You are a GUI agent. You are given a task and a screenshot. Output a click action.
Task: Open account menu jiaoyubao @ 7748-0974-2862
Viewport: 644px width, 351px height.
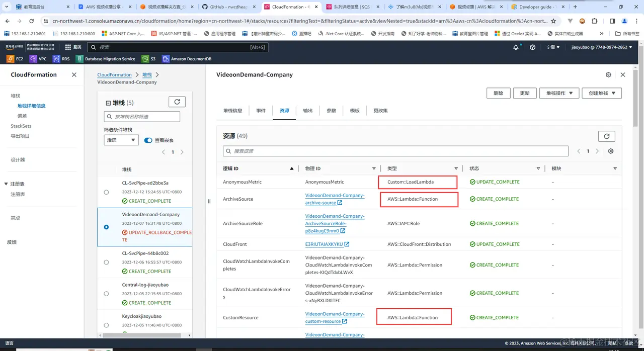[x=602, y=47]
